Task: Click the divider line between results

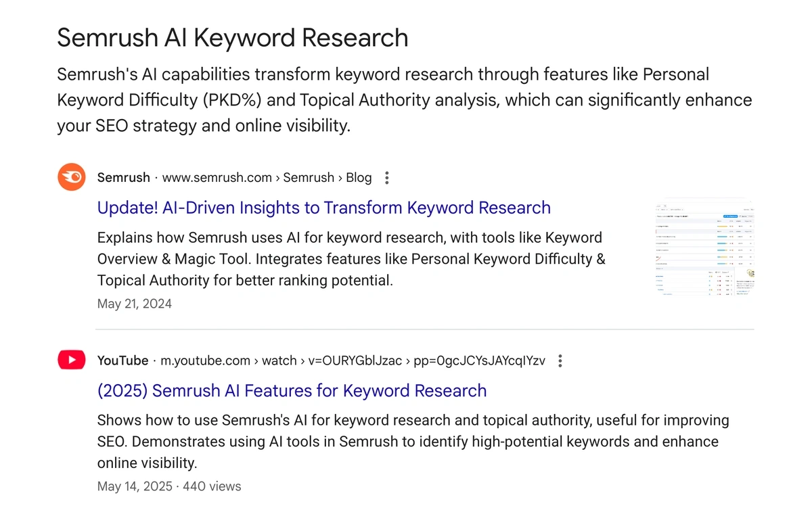Action: 425,329
